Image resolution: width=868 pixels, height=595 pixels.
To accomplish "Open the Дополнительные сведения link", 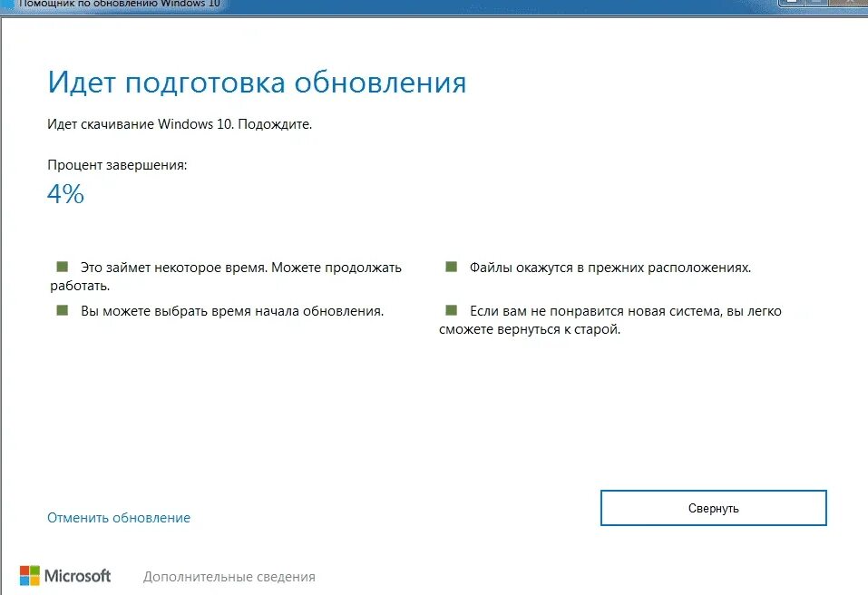I will click(229, 577).
